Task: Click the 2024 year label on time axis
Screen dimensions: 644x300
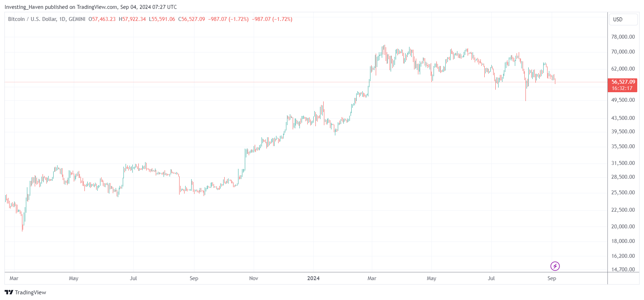Action: pyautogui.click(x=313, y=278)
